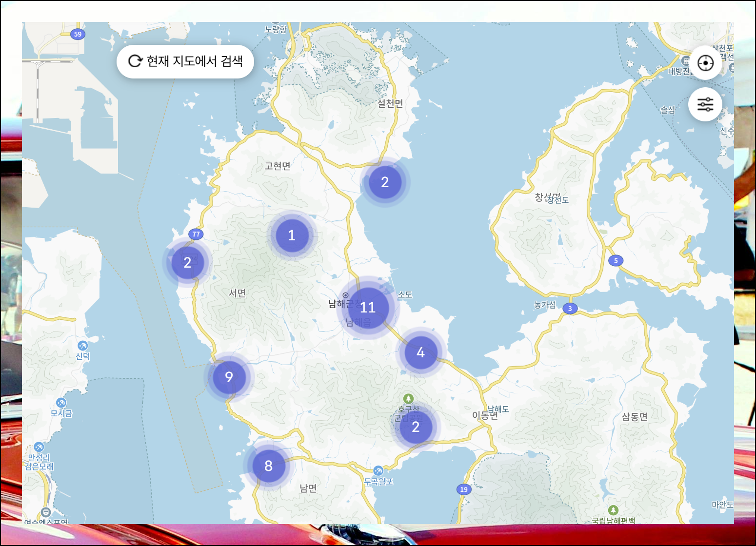Click the 설천면 map label
Viewport: 756px width, 546px height.
(390, 104)
